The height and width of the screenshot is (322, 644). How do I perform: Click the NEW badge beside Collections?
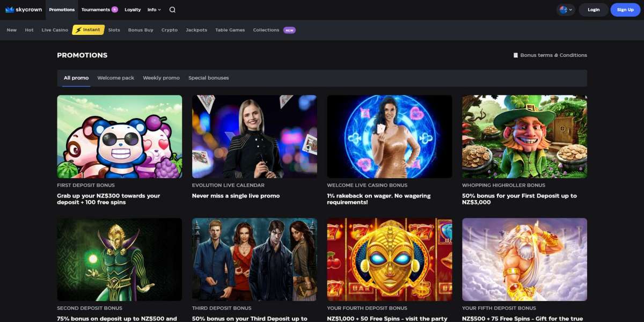[289, 30]
